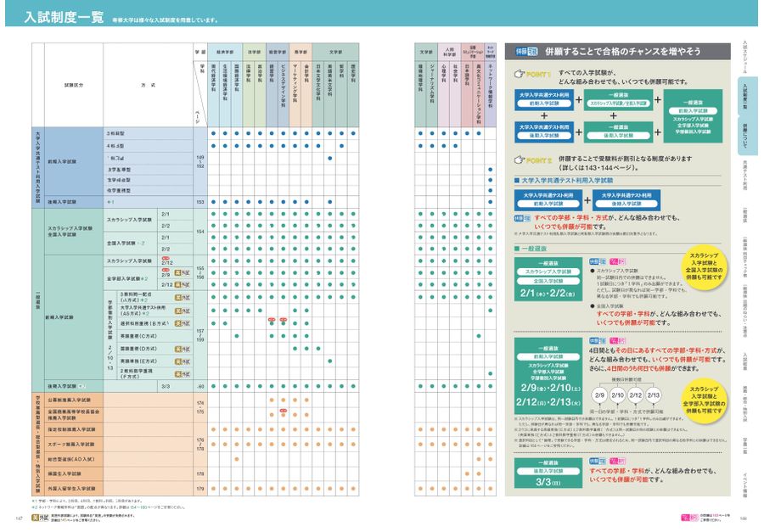Open the 入試制度一覧 side tab
This screenshot has height=532, width=764.
[746, 96]
